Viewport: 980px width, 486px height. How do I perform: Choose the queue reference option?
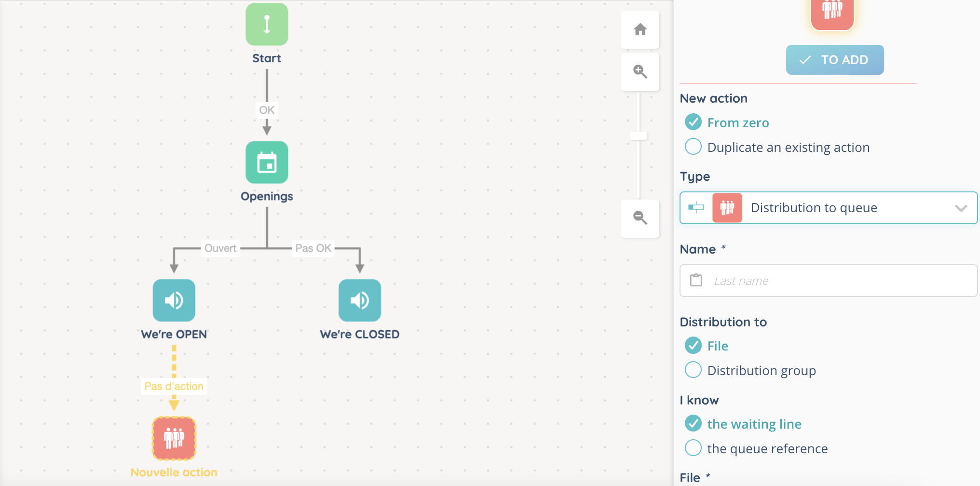point(694,448)
